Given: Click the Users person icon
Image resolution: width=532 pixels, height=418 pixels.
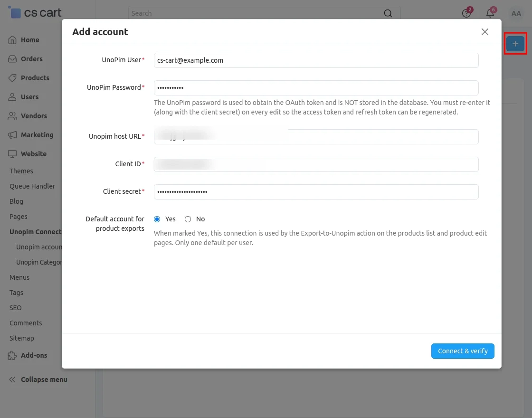Looking at the screenshot, I should coord(12,97).
